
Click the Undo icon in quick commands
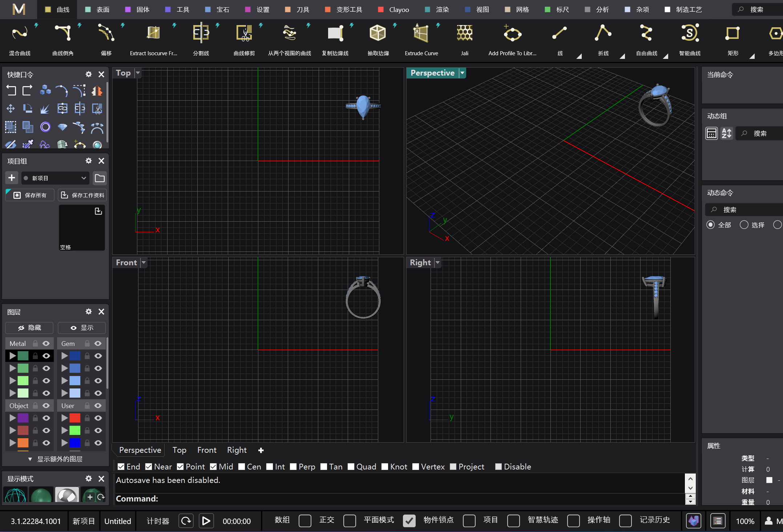coord(11,90)
